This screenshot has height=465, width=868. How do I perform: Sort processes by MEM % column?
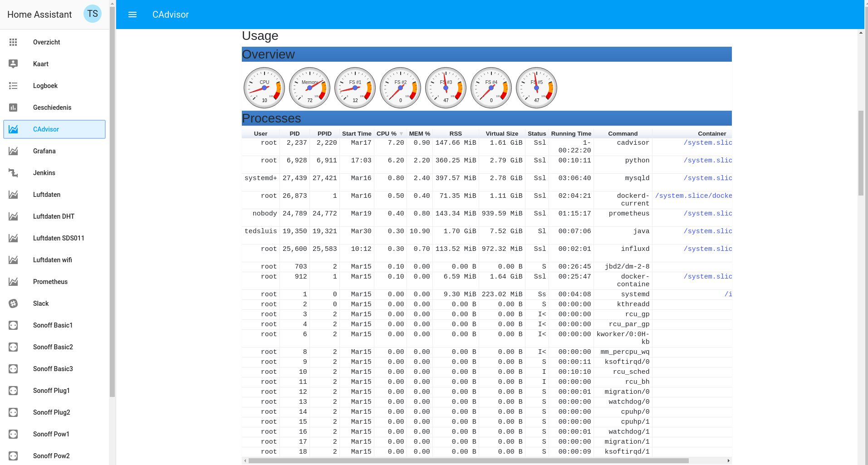pos(419,133)
